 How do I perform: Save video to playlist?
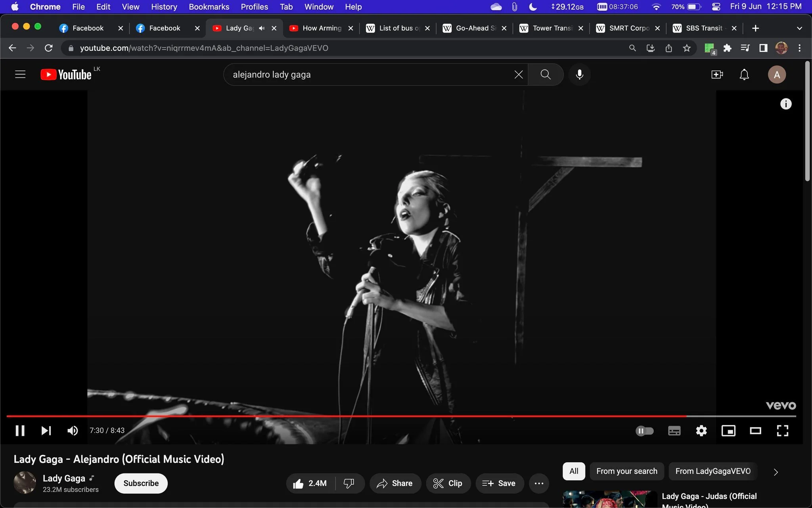coord(499,483)
